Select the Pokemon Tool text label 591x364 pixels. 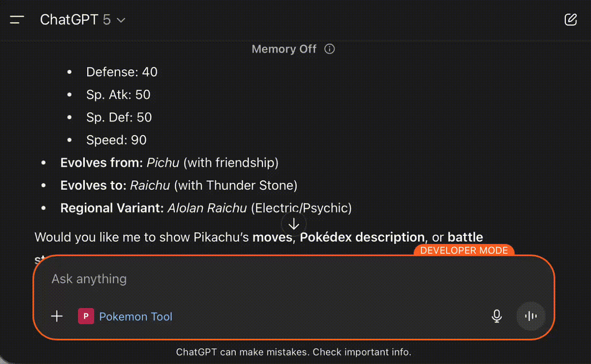coord(136,316)
